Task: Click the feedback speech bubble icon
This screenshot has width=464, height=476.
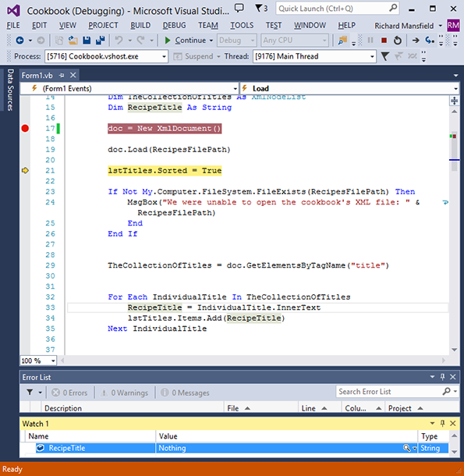Action: (x=239, y=9)
